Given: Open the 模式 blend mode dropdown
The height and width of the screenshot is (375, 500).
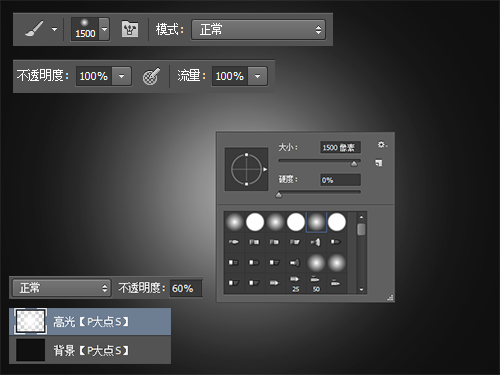Looking at the screenshot, I should pos(258,30).
